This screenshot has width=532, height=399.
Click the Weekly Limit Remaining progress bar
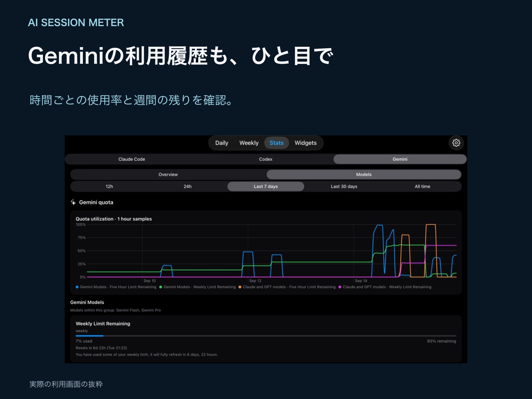pyautogui.click(x=266, y=336)
